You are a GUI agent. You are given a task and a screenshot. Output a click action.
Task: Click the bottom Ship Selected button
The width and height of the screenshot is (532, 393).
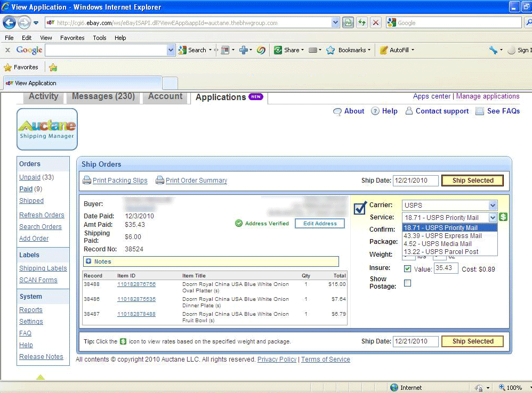click(x=473, y=341)
